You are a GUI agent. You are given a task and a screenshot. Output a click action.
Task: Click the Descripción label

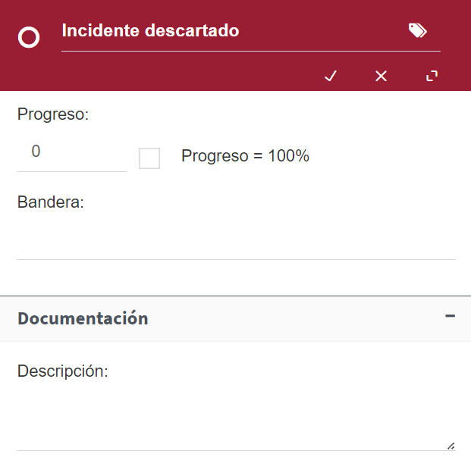(x=62, y=371)
